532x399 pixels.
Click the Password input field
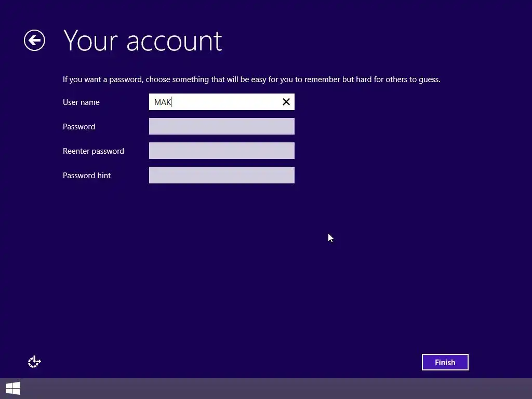pyautogui.click(x=221, y=126)
